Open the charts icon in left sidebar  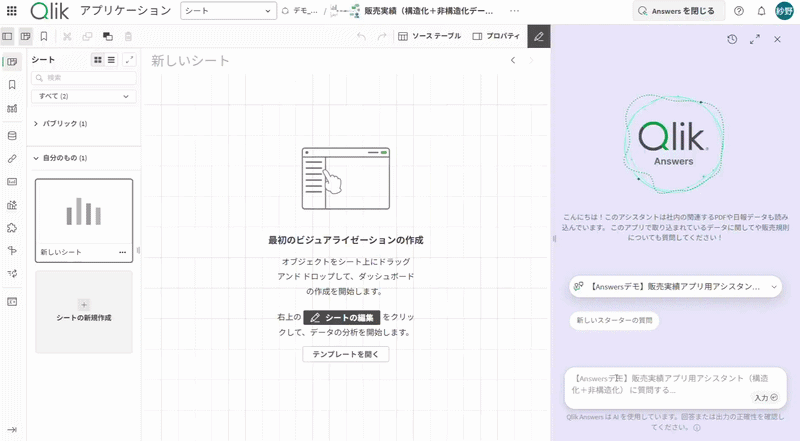(12, 182)
